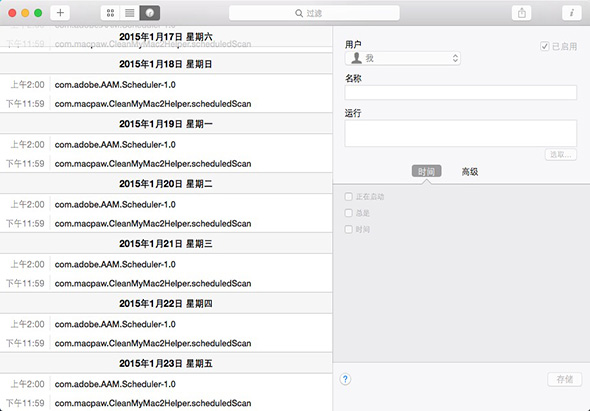Click the magnifier icon in the filter field

pyautogui.click(x=299, y=14)
